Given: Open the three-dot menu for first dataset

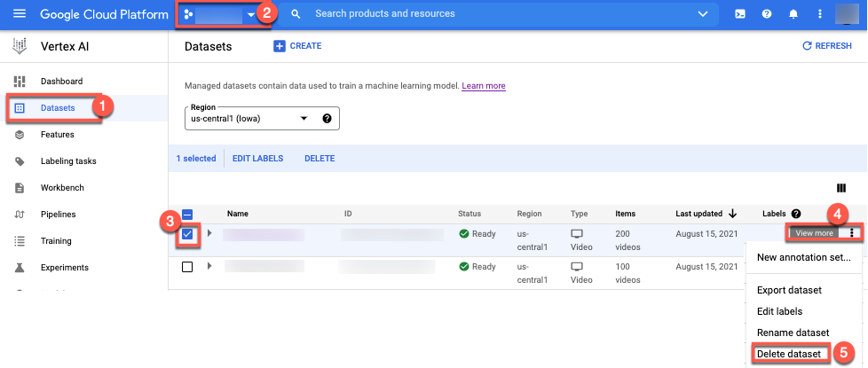Looking at the screenshot, I should point(852,233).
